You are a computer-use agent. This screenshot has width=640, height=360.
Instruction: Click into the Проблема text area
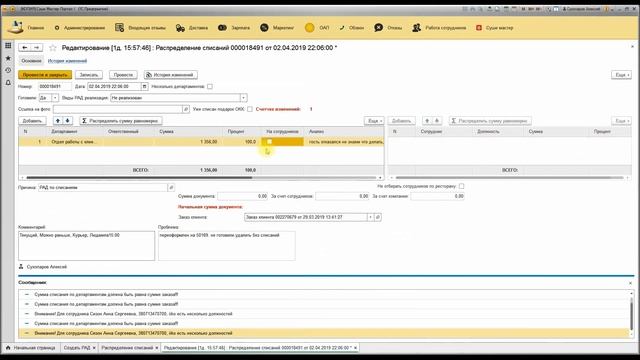[227, 246]
